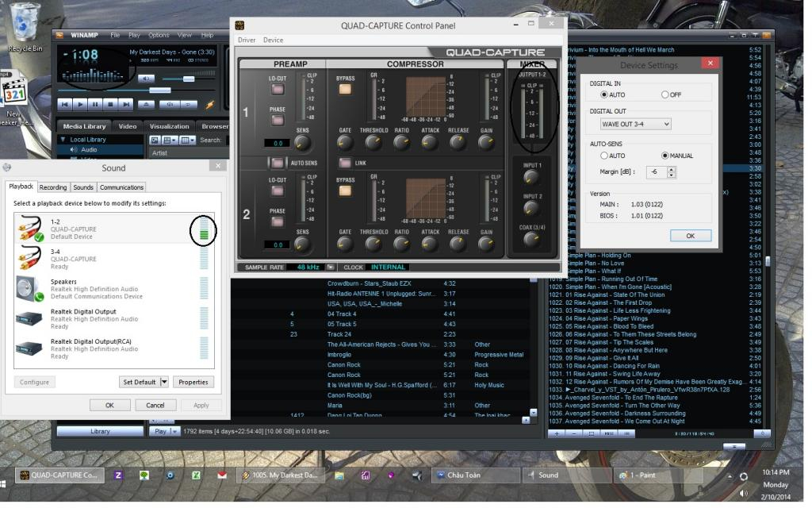Select Audio in Local Library

[89, 149]
